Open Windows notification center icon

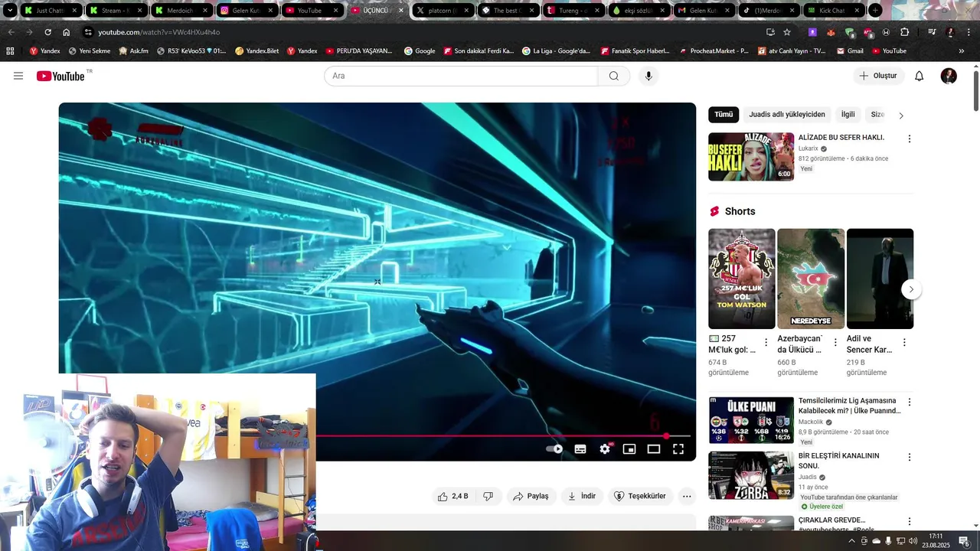(x=964, y=541)
